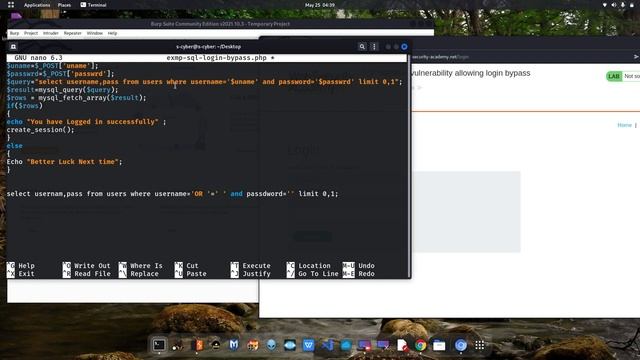Open the fox-face app icon in dock
This screenshot has height=360, width=640.
253,345
